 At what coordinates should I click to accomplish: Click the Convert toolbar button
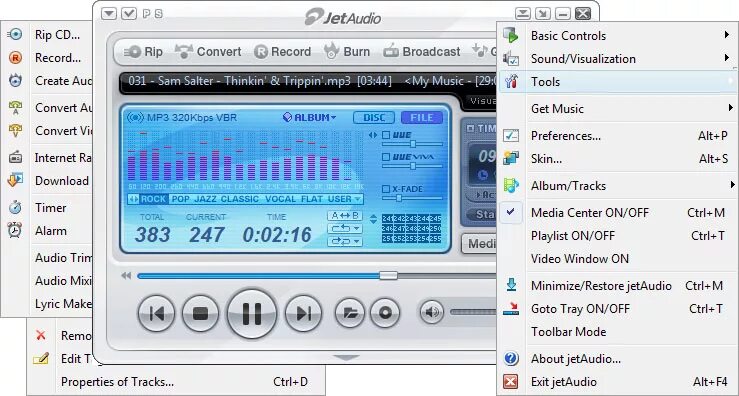[x=208, y=51]
